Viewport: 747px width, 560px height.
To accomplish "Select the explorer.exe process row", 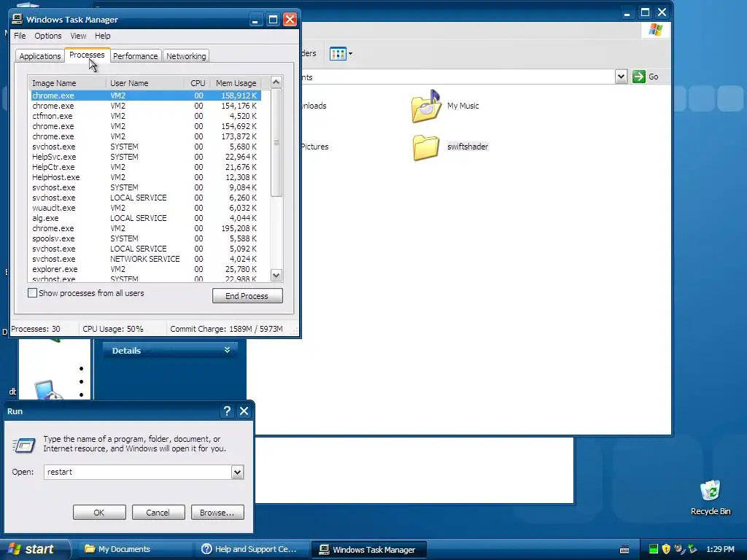I will click(x=145, y=269).
